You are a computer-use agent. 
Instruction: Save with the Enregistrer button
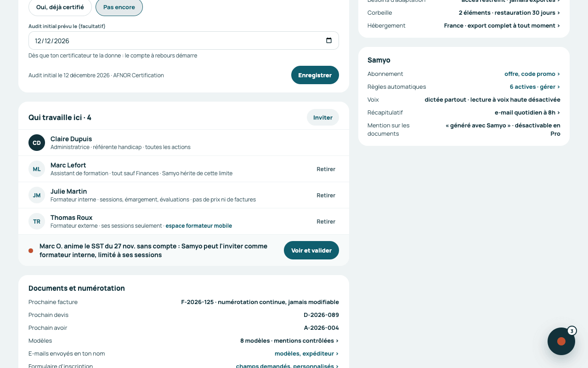[315, 75]
